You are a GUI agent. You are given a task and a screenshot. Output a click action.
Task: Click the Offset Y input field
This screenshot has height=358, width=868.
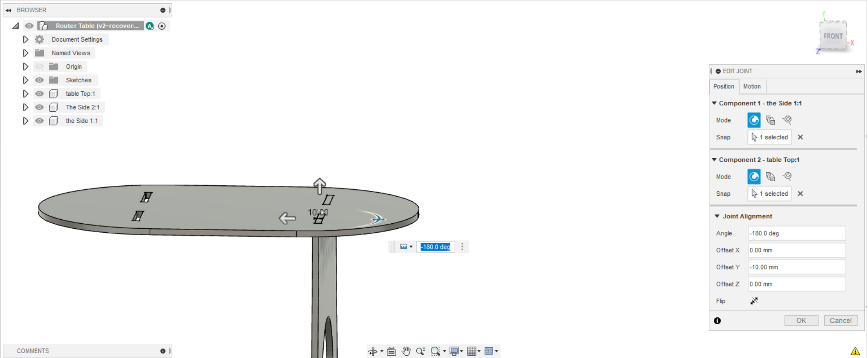(797, 267)
